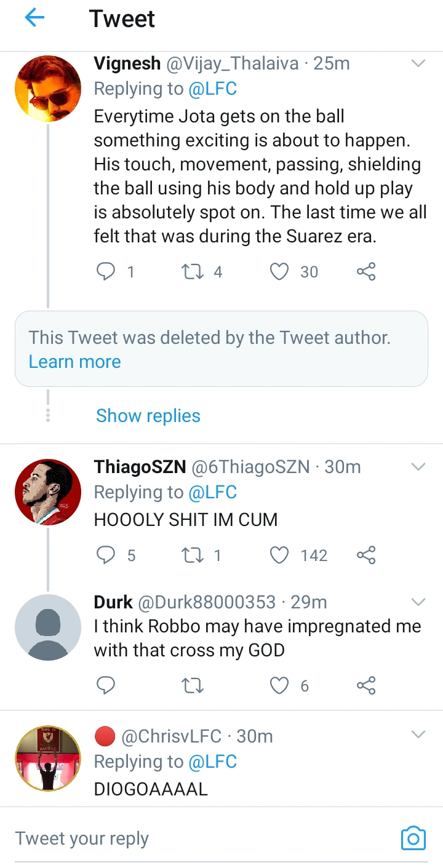Screen dimensions: 443x868
Task: Open camera to attach photo to reply
Action: click(x=413, y=838)
